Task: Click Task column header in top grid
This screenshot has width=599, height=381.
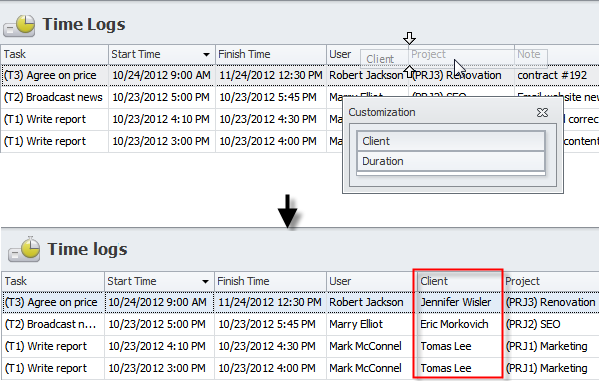Action: tap(54, 54)
